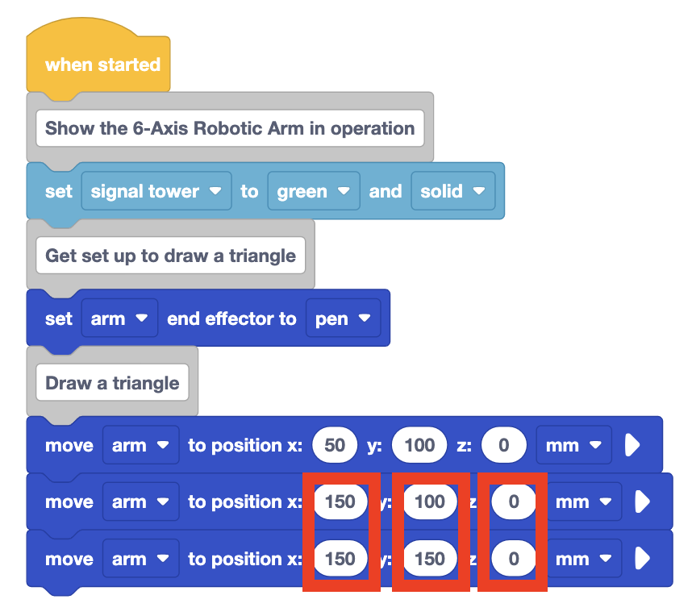Image resolution: width=692 pixels, height=616 pixels.
Task: Open the mm units dropdown in first move block
Action: click(573, 445)
